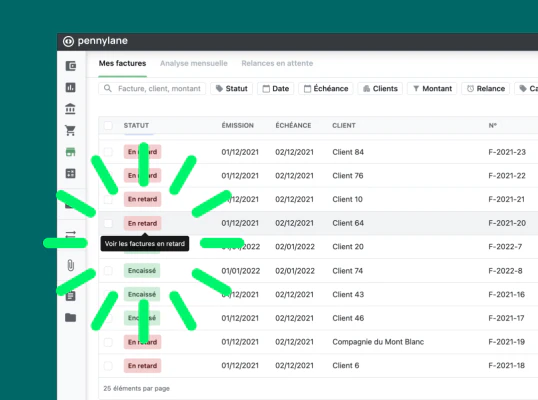Switch to Analyse mensuelle tab
The image size is (538, 400).
[x=194, y=63]
